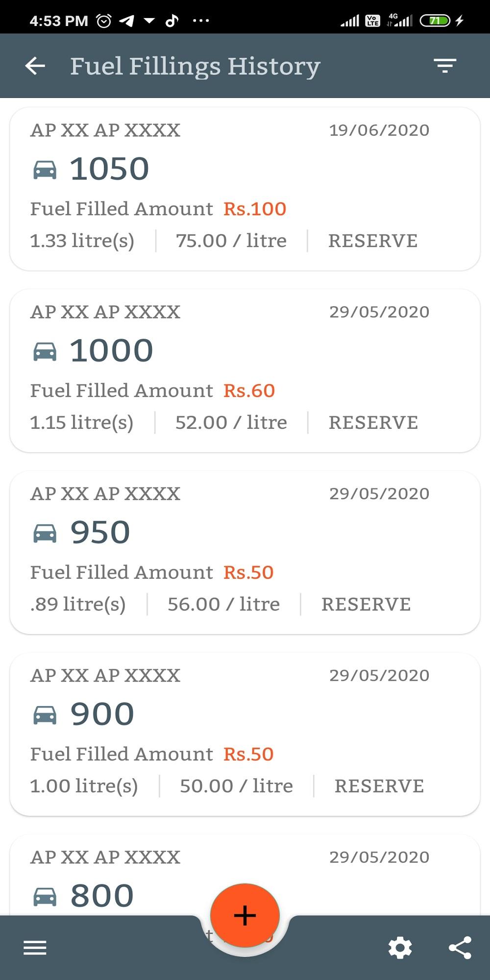Tap RESERVE label on the 1050 entry
490x980 pixels.
(x=373, y=241)
